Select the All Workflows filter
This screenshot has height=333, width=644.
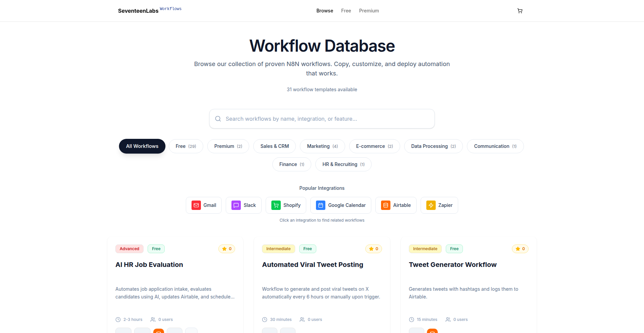pos(142,146)
